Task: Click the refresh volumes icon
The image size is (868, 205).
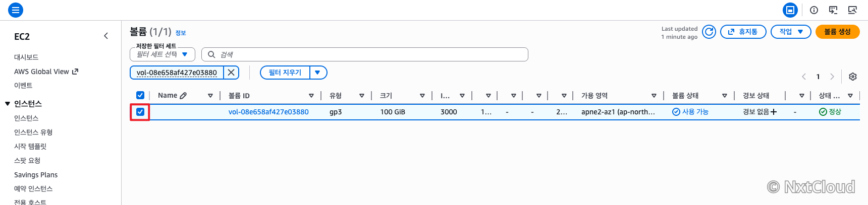Action: click(709, 32)
